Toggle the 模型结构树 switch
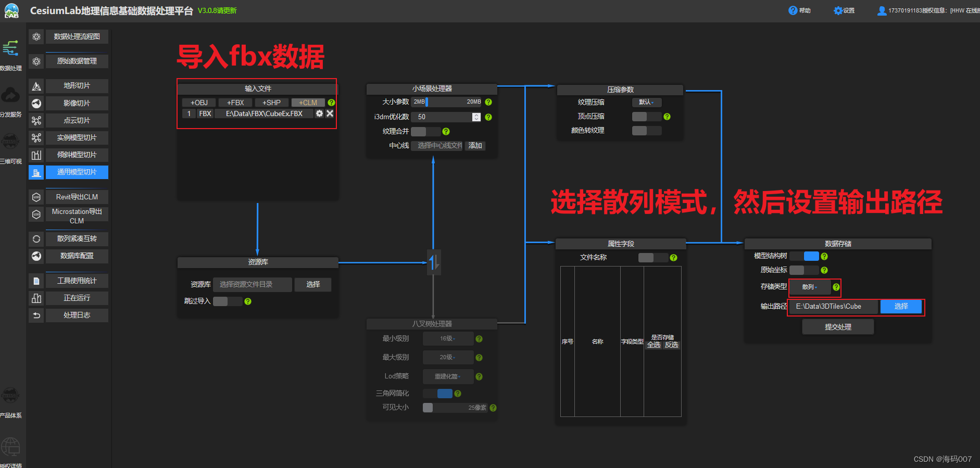 (804, 256)
